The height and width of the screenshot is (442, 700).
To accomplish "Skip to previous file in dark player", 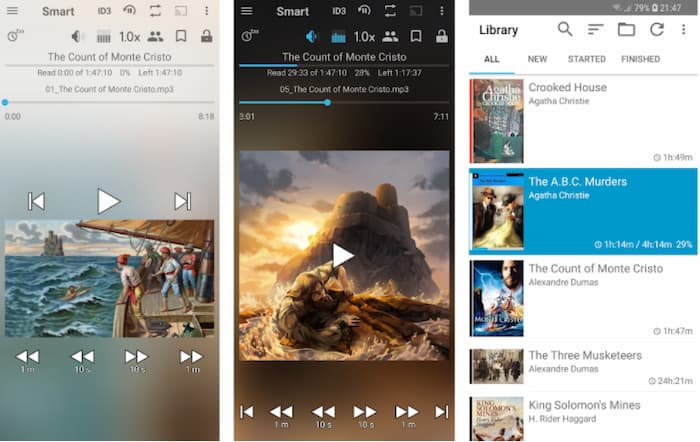I will 246,412.
